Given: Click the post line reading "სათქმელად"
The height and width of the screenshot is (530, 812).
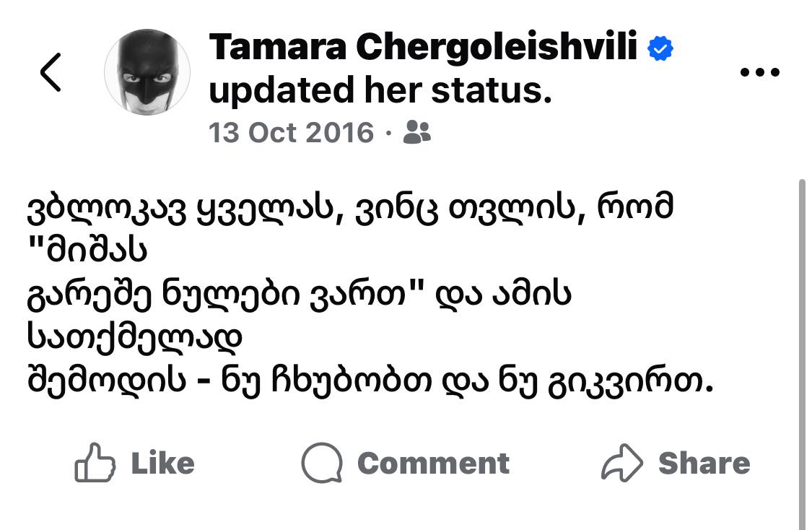Looking at the screenshot, I should [133, 338].
